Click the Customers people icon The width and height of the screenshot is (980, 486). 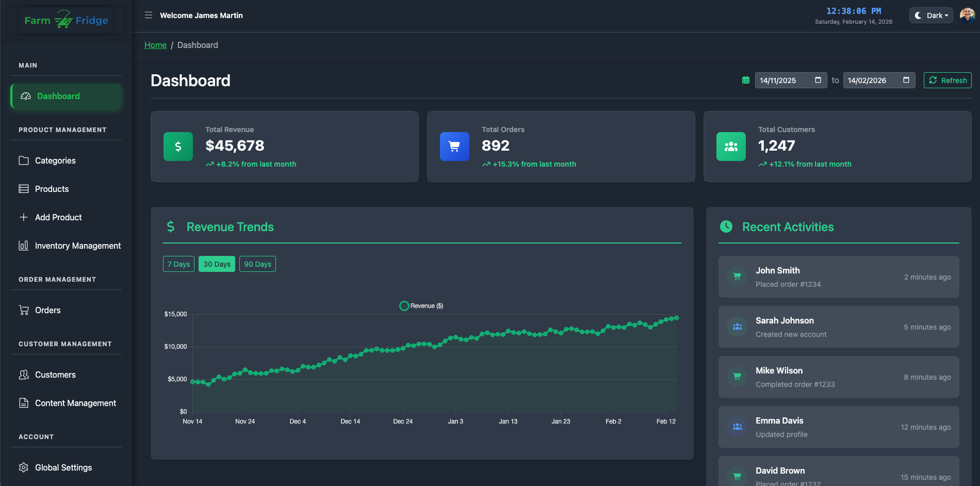point(24,375)
